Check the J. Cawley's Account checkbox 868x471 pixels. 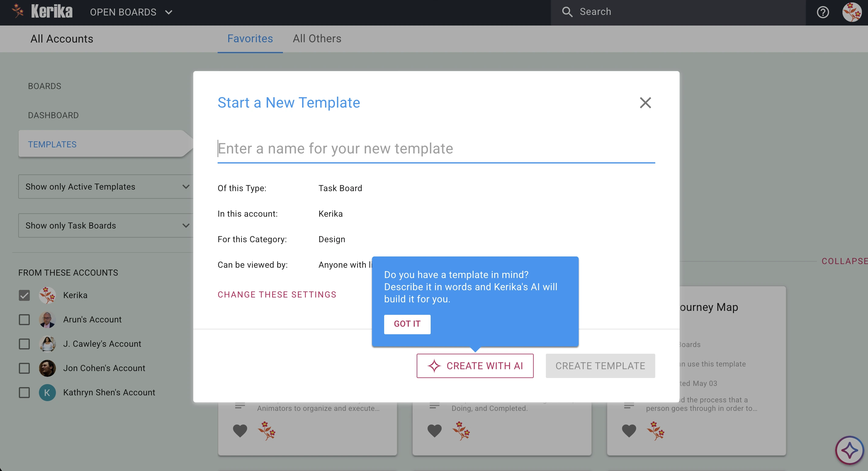[x=24, y=344]
